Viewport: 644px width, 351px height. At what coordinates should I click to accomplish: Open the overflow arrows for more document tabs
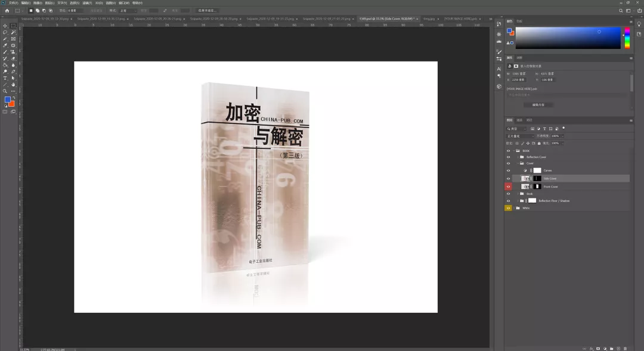490,19
